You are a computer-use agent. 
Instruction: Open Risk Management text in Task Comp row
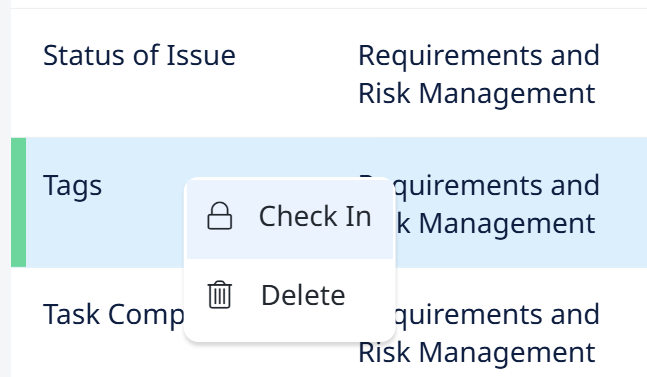(477, 353)
